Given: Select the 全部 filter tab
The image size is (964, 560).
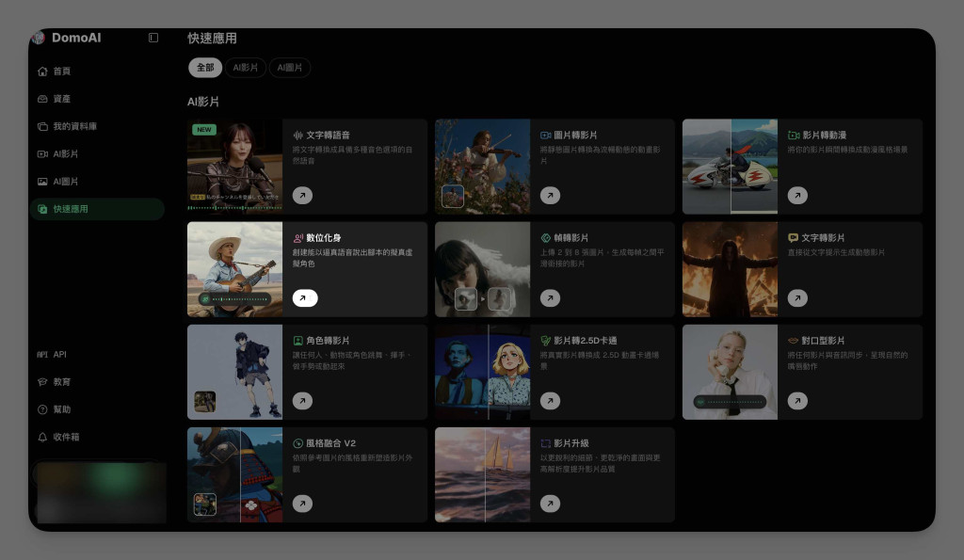Looking at the screenshot, I should point(205,68).
